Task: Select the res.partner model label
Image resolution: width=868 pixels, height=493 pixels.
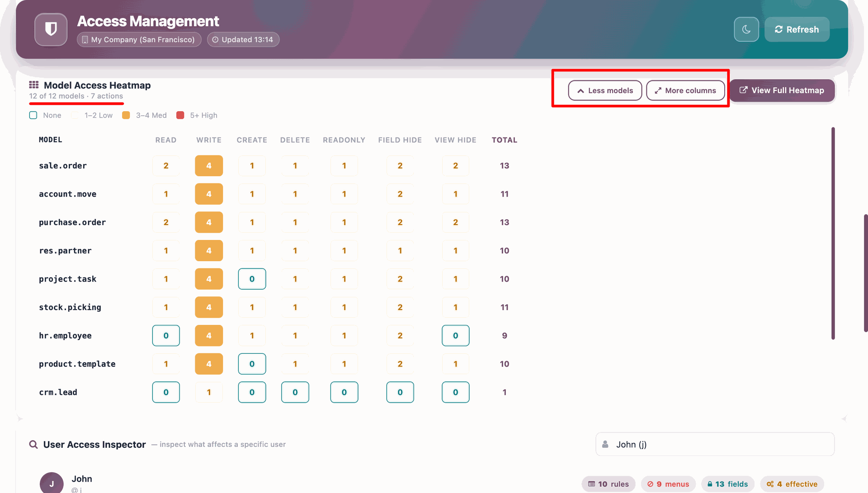Action: click(65, 251)
